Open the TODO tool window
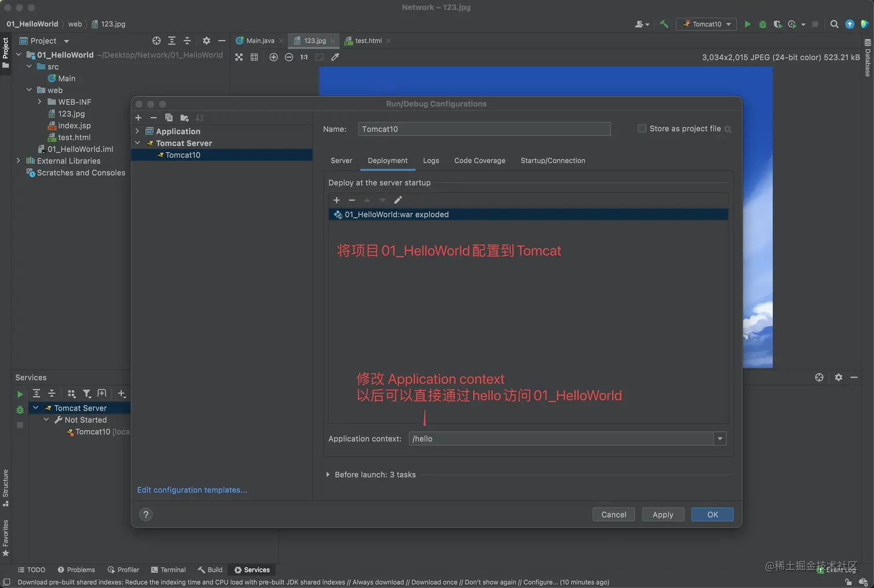The height and width of the screenshot is (588, 874). click(31, 570)
